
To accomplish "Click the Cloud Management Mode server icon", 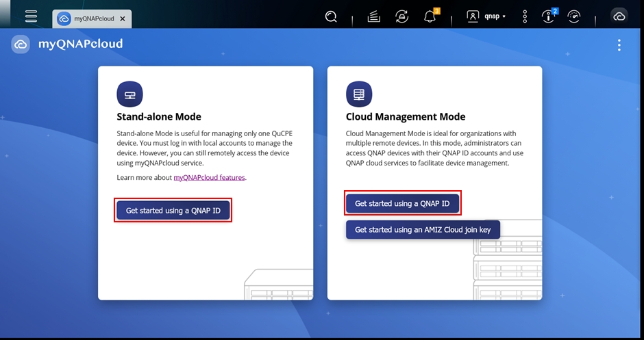I will (359, 94).
